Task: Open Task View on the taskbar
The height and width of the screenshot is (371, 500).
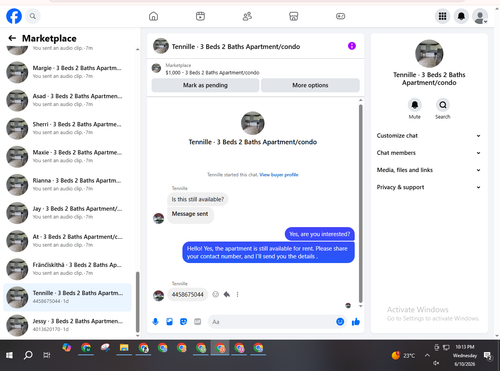Action: (x=47, y=355)
